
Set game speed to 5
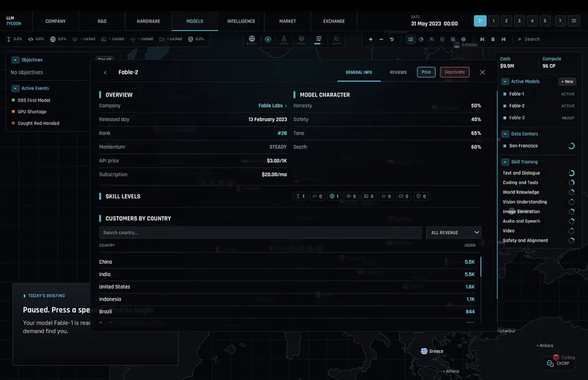[545, 21]
